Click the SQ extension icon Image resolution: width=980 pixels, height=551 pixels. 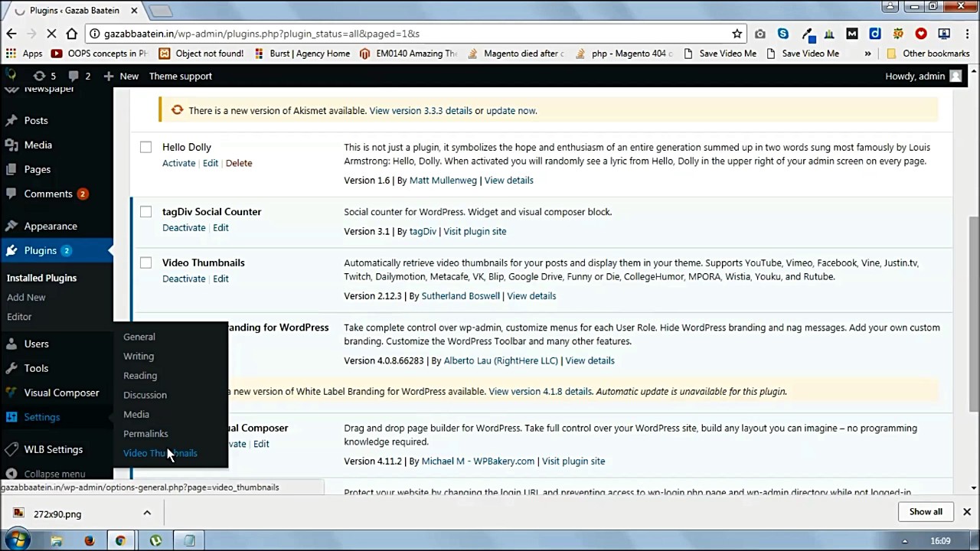(x=898, y=34)
